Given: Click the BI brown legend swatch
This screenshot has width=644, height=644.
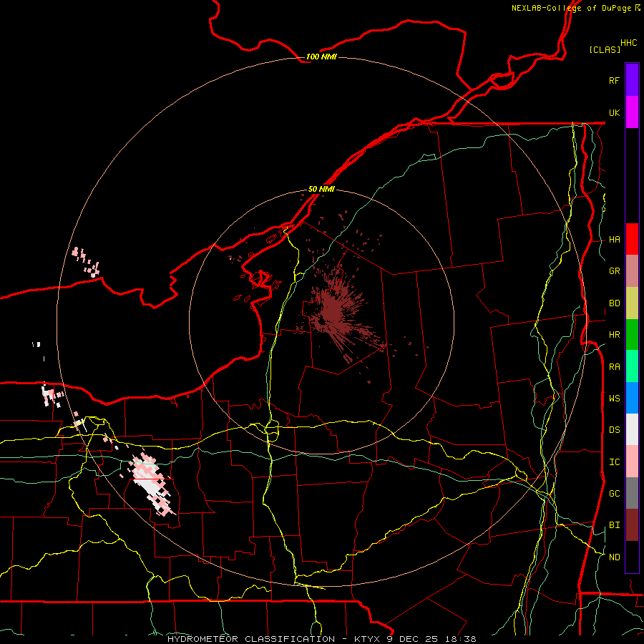Looking at the screenshot, I should (x=632, y=525).
